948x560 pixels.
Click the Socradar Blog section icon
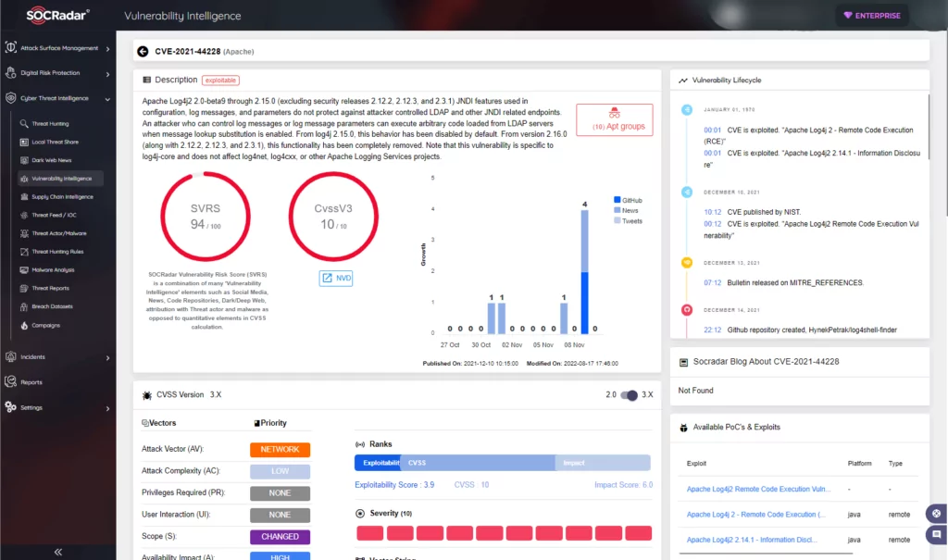click(x=684, y=362)
